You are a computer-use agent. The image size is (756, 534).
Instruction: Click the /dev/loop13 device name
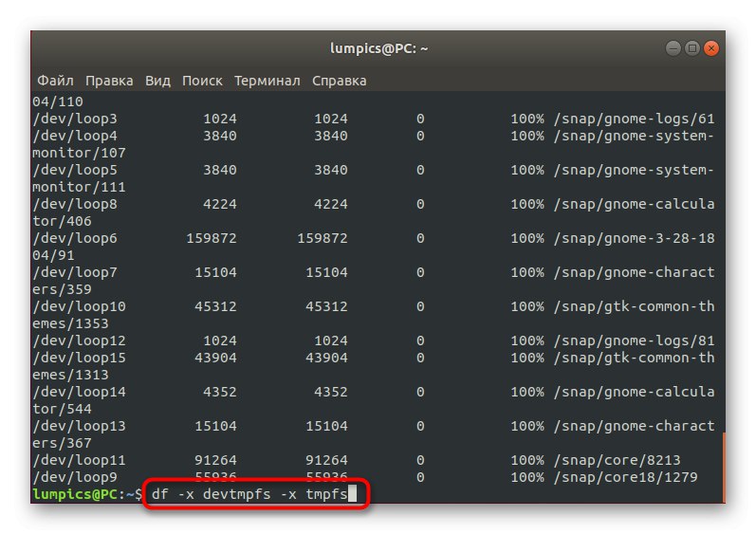[79, 427]
